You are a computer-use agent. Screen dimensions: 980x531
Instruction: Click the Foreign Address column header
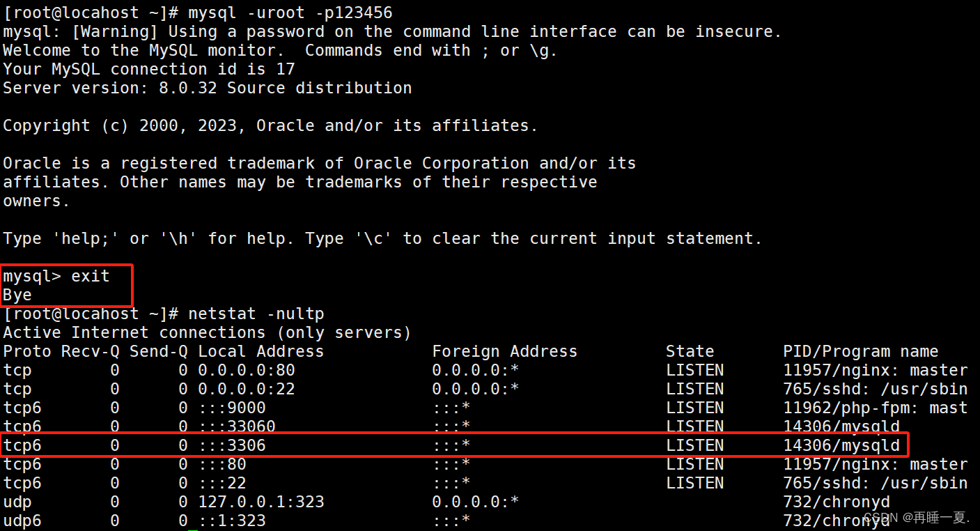pyautogui.click(x=504, y=351)
